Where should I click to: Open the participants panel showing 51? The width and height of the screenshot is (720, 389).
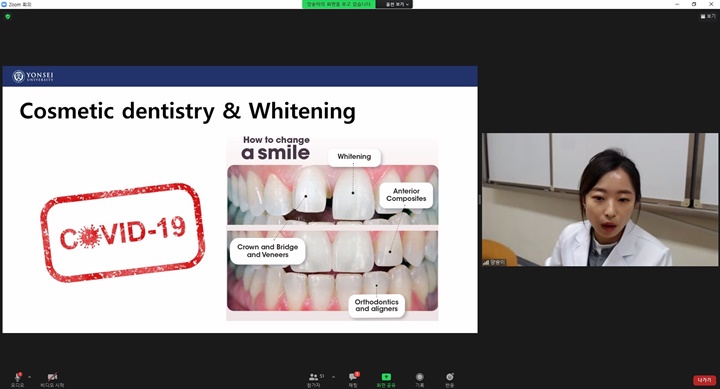[315, 379]
